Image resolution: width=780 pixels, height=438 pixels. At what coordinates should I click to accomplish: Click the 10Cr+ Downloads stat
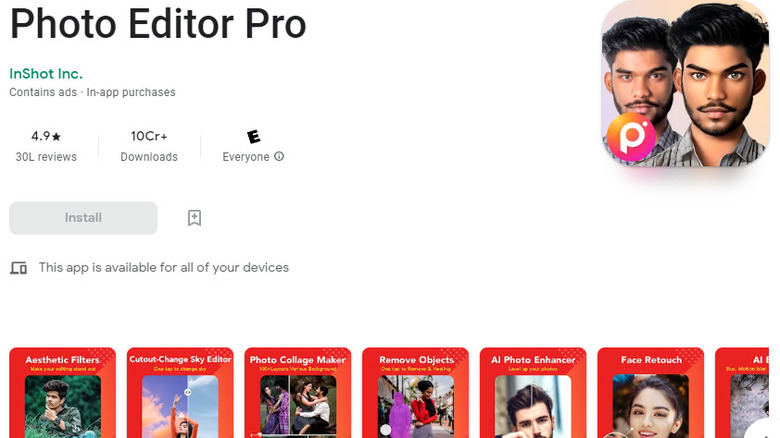point(149,146)
